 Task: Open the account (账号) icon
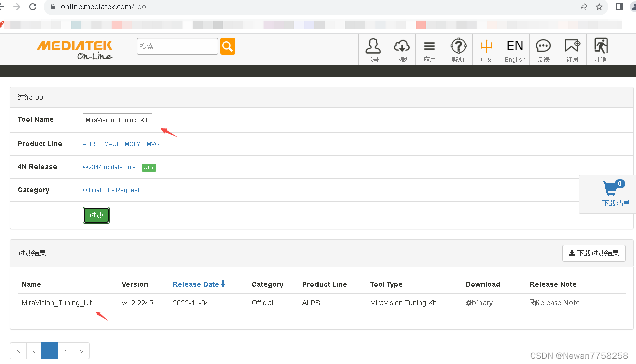(373, 50)
